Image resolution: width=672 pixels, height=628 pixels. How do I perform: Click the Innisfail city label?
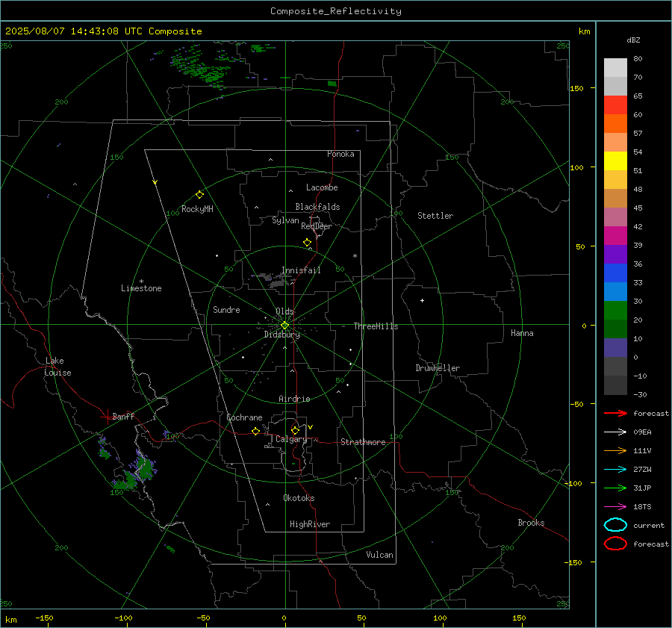(x=301, y=270)
